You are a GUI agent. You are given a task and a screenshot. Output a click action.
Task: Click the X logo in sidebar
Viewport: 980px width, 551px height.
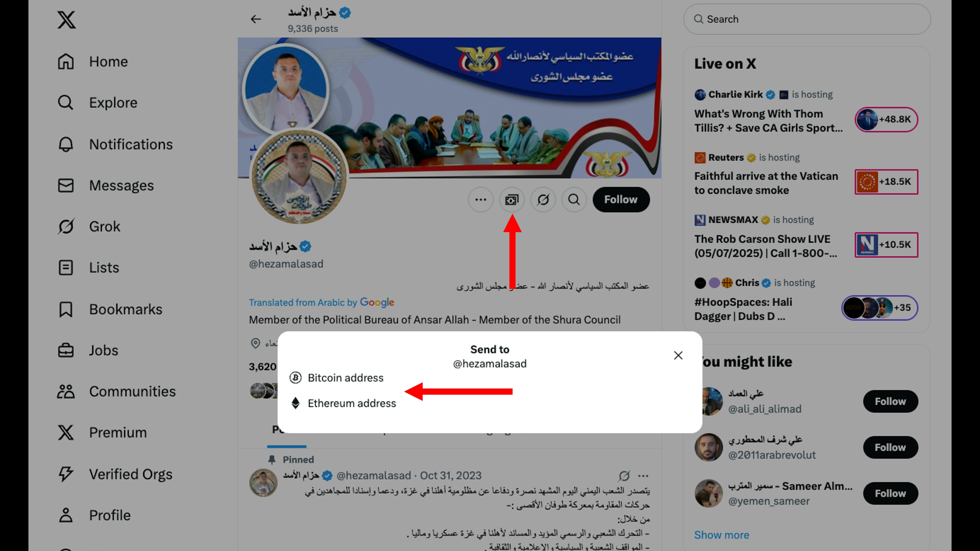point(67,19)
